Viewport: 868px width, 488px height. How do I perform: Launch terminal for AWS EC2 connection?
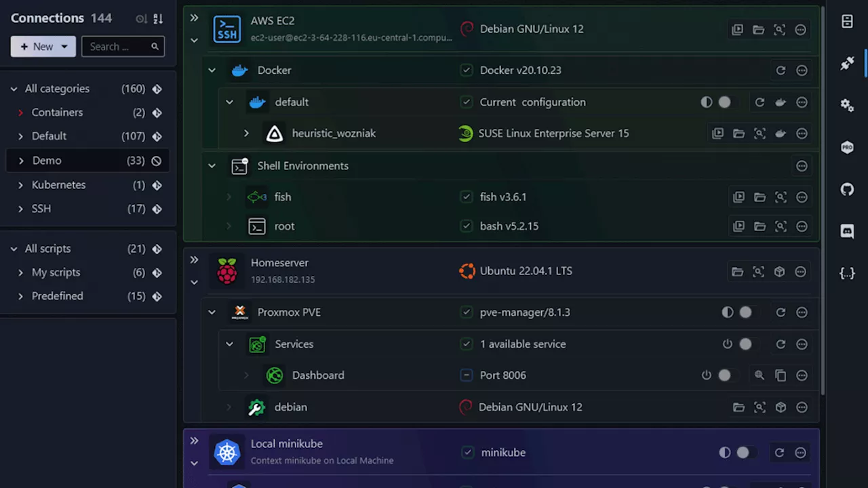[737, 30]
